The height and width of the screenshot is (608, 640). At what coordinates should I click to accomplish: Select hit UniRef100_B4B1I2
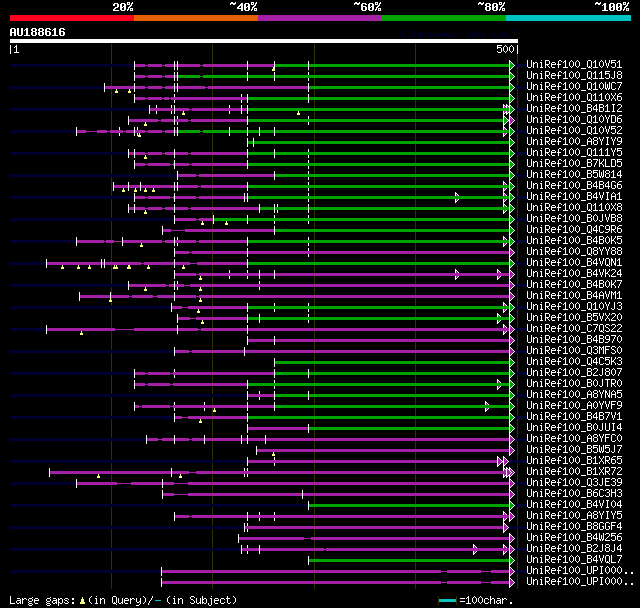coord(574,109)
